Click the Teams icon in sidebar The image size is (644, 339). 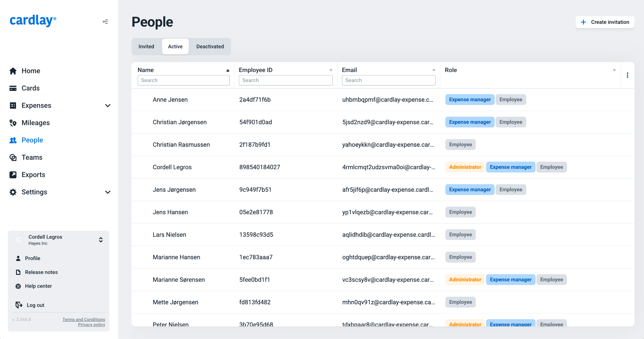(x=13, y=157)
